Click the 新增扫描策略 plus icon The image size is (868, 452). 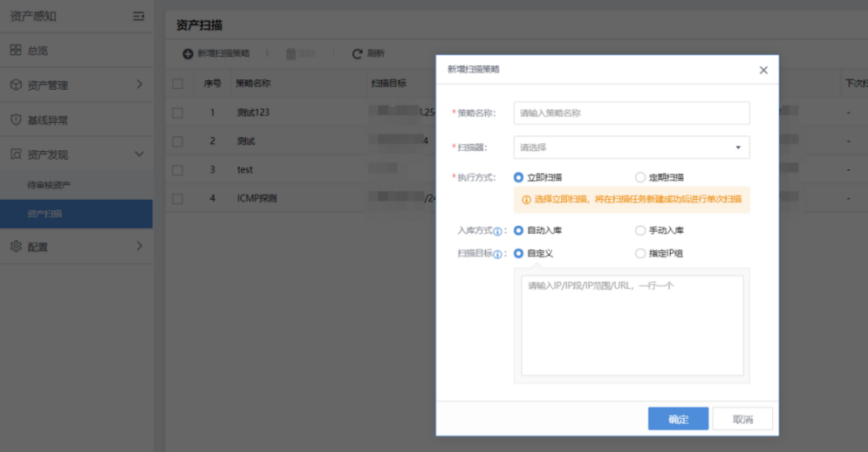pyautogui.click(x=188, y=54)
